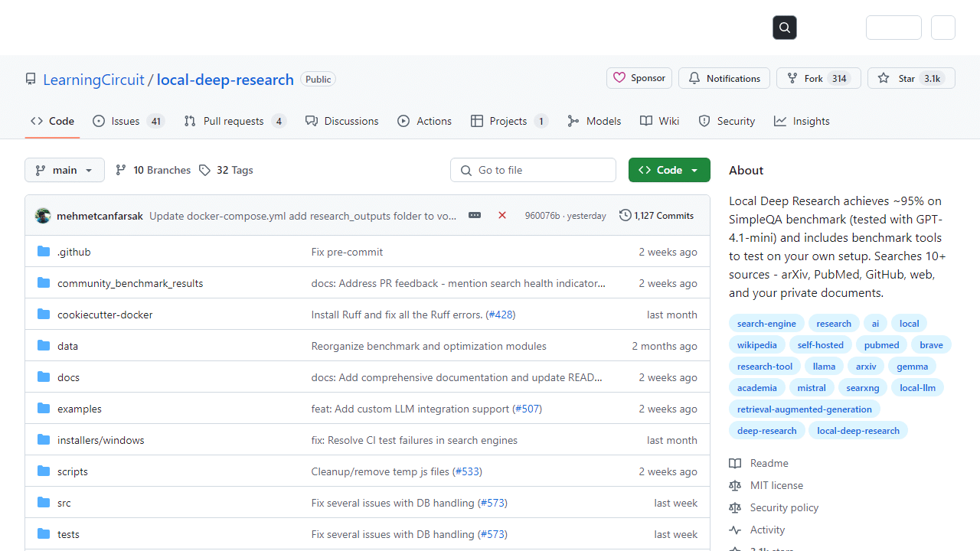
Task: Click the failed checks red X icon
Action: [x=502, y=216]
